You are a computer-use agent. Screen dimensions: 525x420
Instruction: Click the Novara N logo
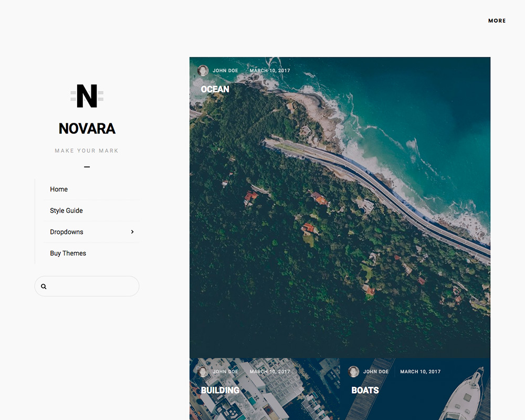point(87,95)
